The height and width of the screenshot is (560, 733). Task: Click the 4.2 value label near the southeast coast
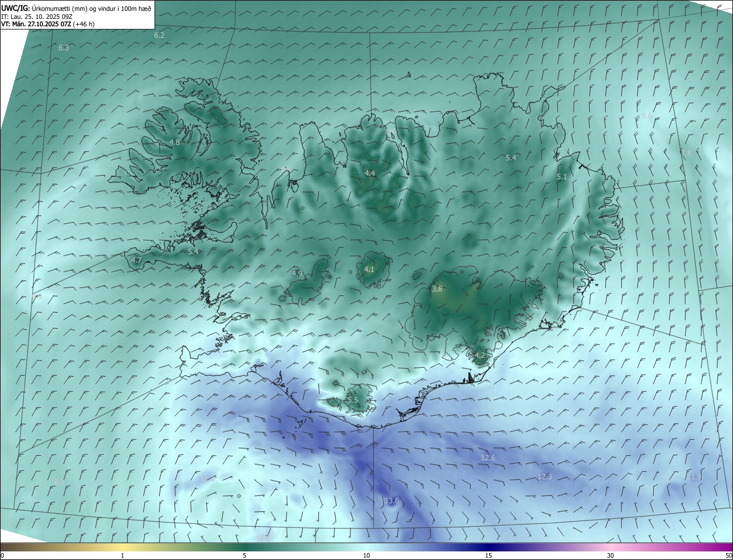pyautogui.click(x=480, y=355)
